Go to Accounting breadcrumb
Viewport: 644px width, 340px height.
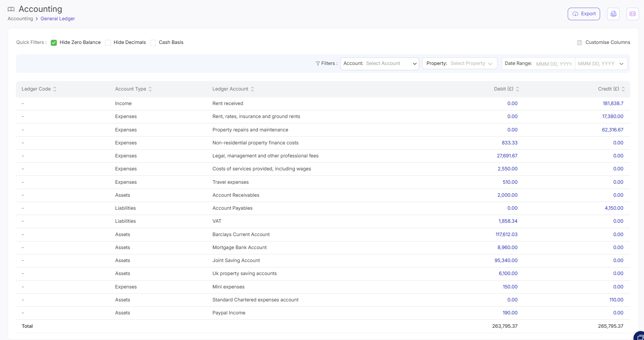20,19
